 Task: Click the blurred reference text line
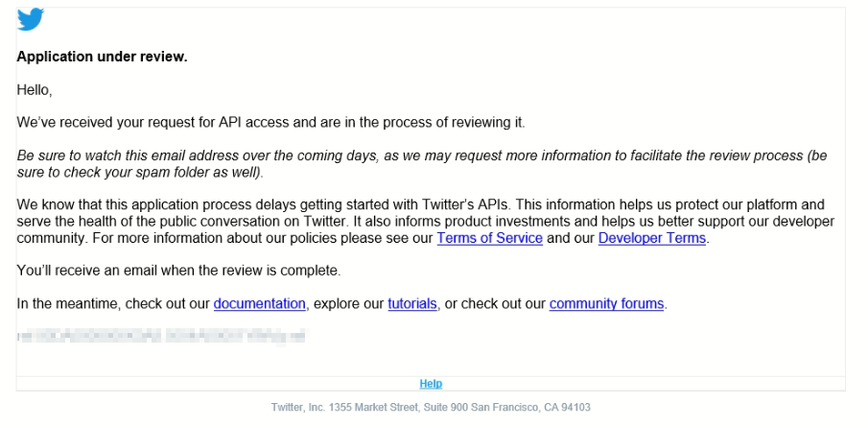click(x=161, y=336)
